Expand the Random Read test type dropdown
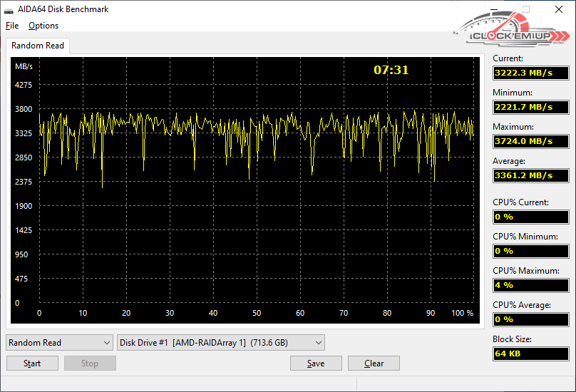Screen dimensions: 576x392 click(59, 343)
